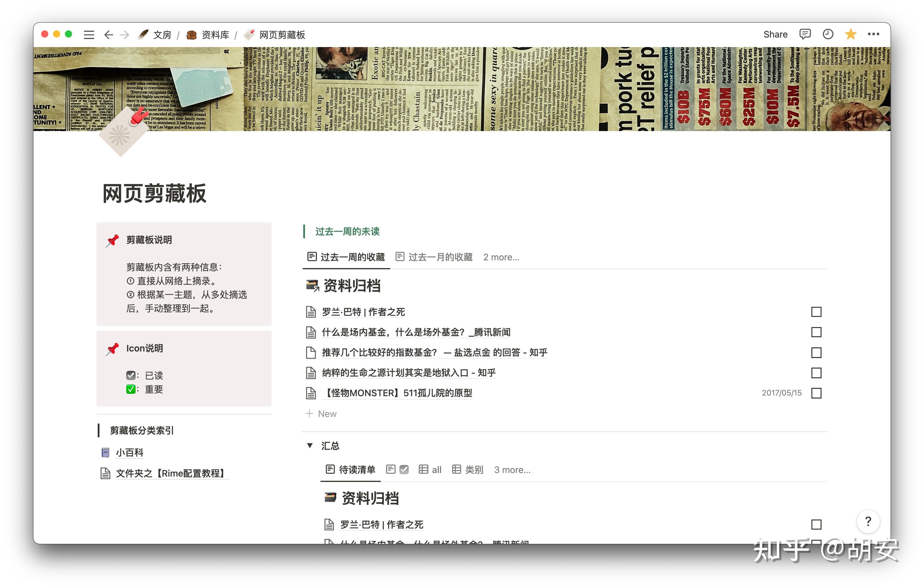This screenshot has height=588, width=924.
Task: Open 推荐几个比较好的指数基金？ 知乎 entry
Action: (x=434, y=353)
